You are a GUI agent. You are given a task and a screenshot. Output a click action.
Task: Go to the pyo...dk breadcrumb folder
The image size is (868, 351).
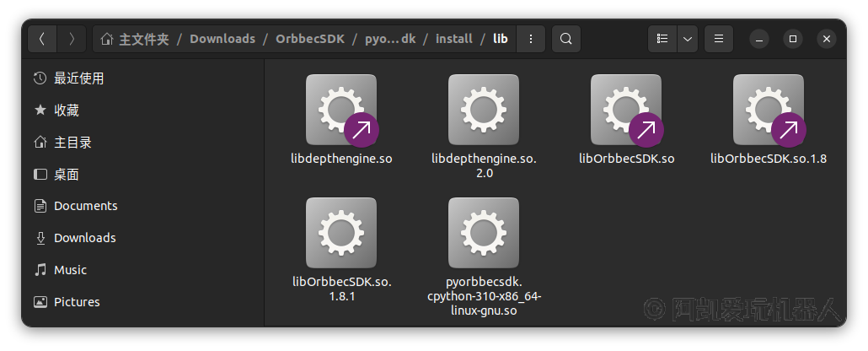pyautogui.click(x=390, y=39)
